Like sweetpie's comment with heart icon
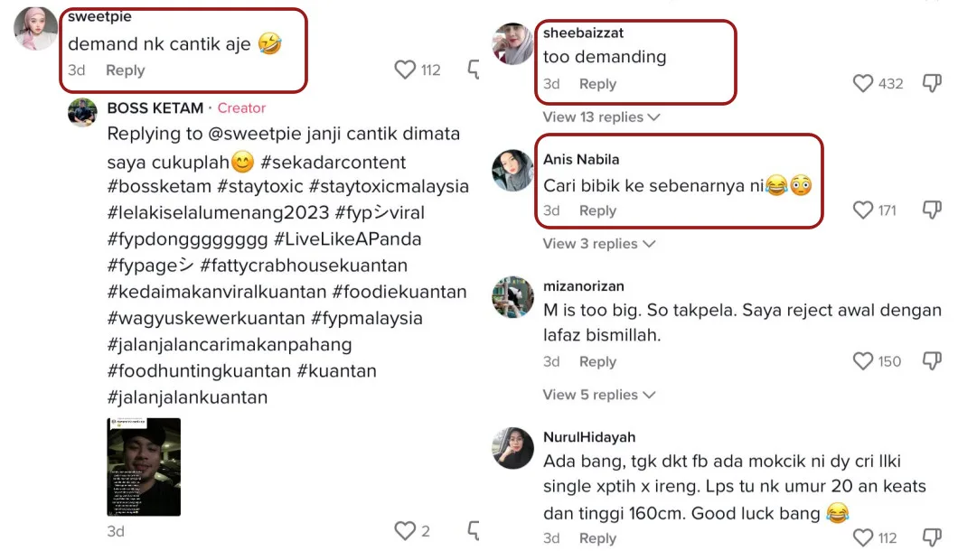958x560 pixels. coord(406,70)
